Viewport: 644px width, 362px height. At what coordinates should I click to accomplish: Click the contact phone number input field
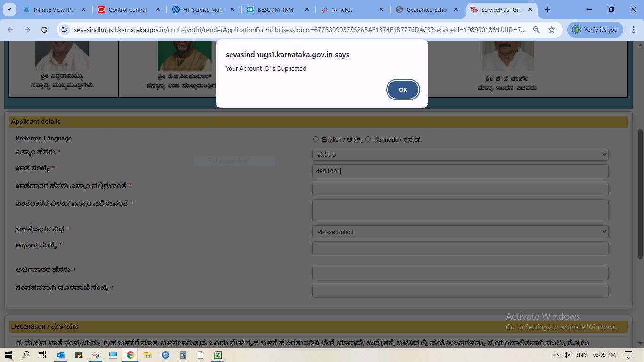pyautogui.click(x=460, y=291)
